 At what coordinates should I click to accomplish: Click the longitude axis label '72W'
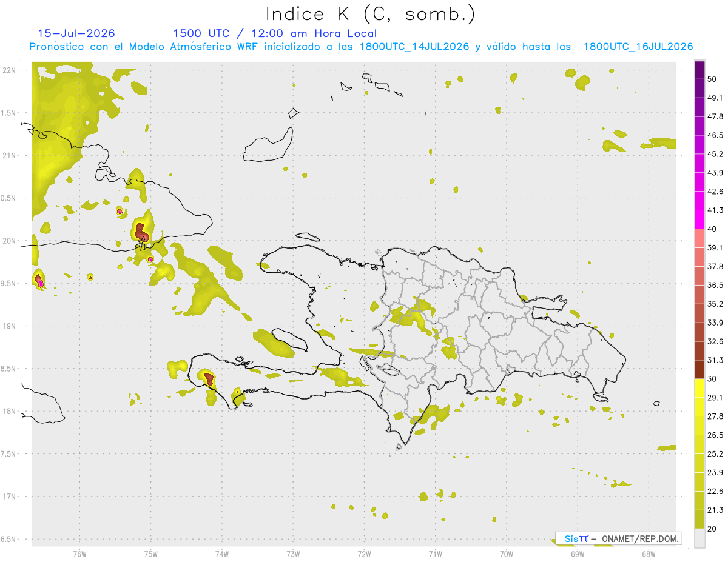tap(364, 554)
